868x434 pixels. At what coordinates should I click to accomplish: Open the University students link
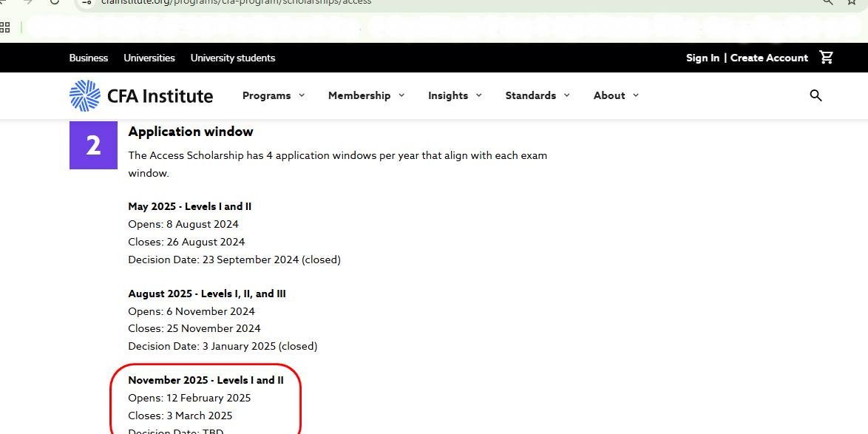point(233,58)
